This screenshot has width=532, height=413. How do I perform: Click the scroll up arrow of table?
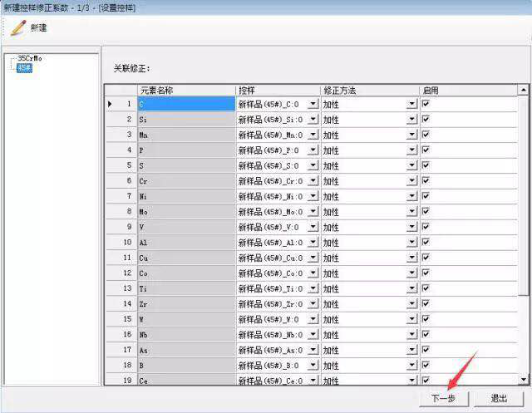coord(524,90)
